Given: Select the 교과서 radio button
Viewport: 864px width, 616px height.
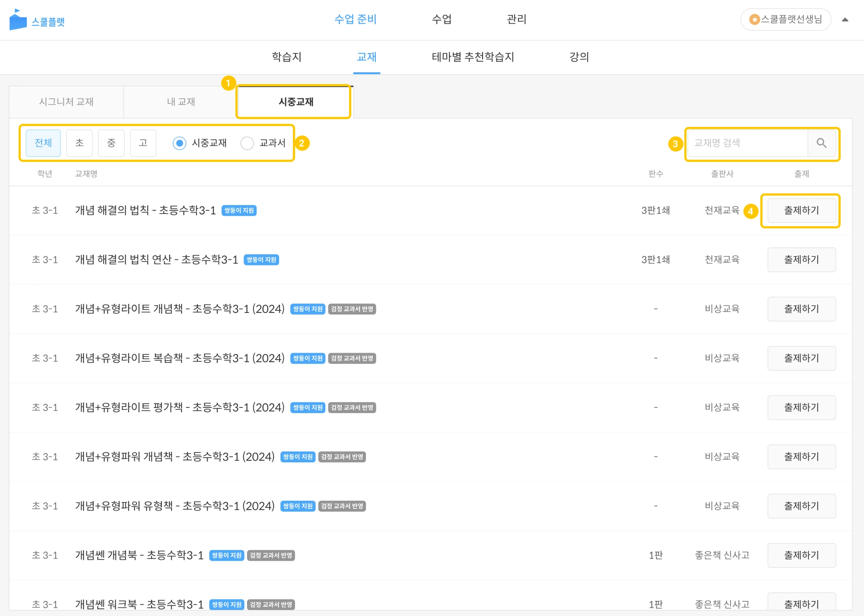Looking at the screenshot, I should (247, 143).
